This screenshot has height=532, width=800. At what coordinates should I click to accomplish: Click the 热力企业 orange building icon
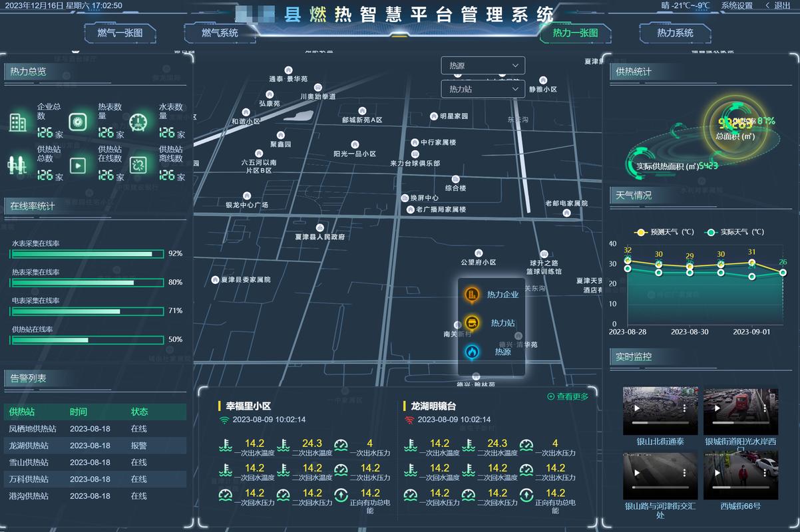coord(472,295)
